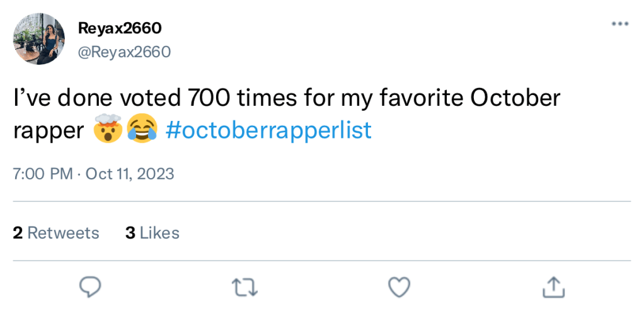The height and width of the screenshot is (326, 644).
Task: Click the reply speech bubble icon
Action: (x=91, y=287)
